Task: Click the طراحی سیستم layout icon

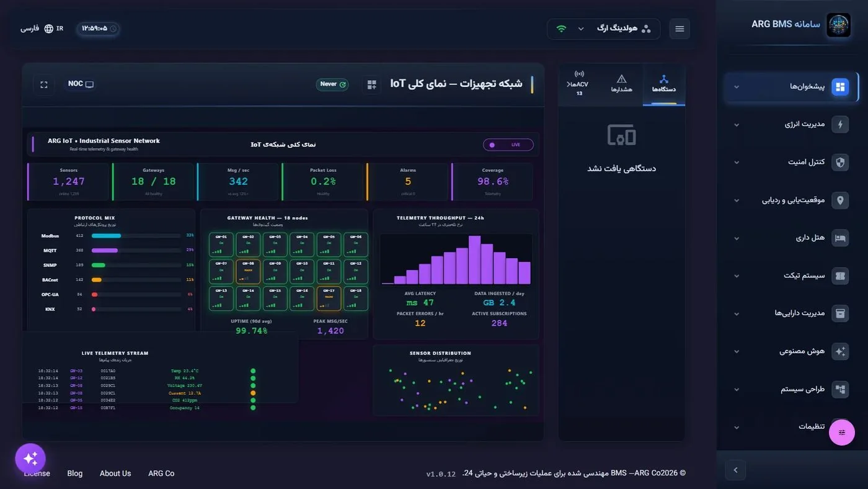Action: [x=840, y=389]
